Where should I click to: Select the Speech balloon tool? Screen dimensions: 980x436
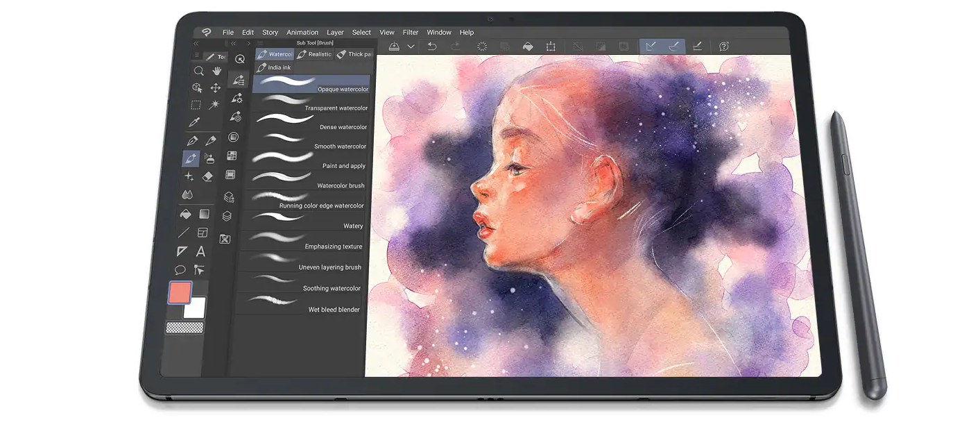(180, 270)
